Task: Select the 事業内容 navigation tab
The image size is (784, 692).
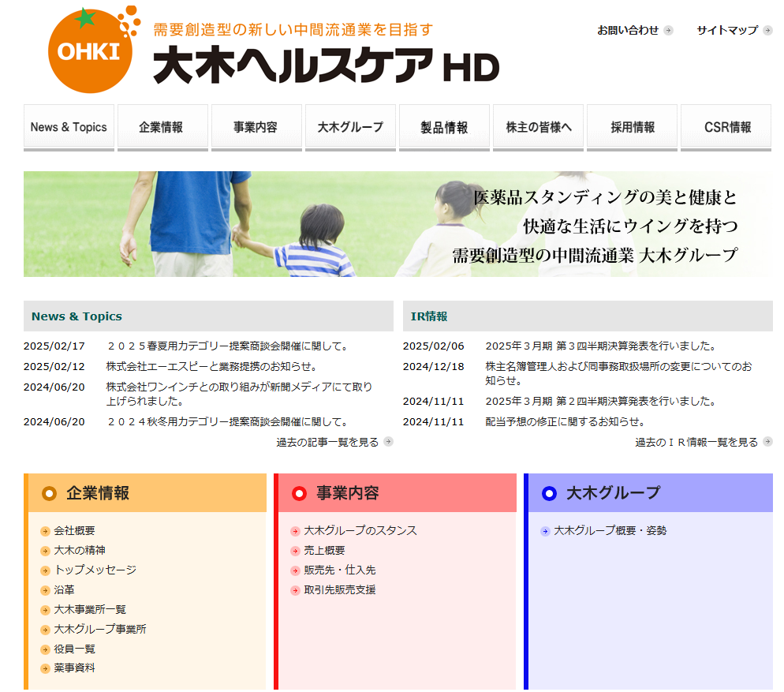Action: click(256, 128)
